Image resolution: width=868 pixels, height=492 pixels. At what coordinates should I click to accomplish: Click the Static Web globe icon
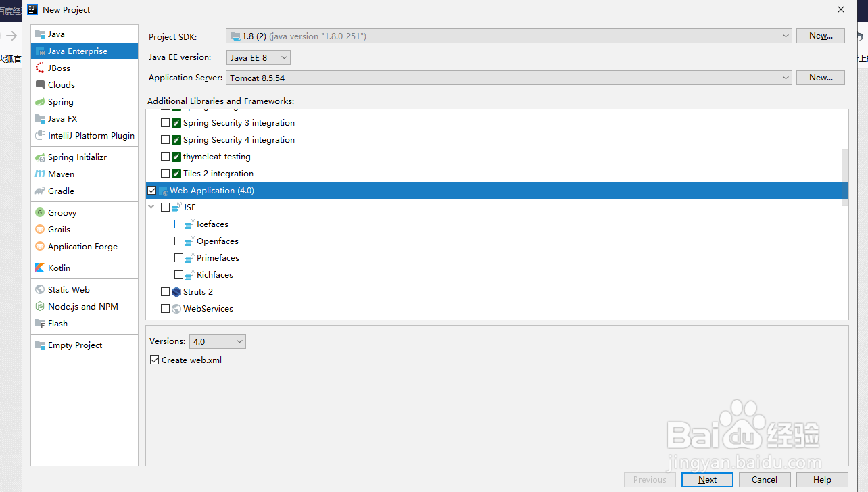(x=40, y=290)
